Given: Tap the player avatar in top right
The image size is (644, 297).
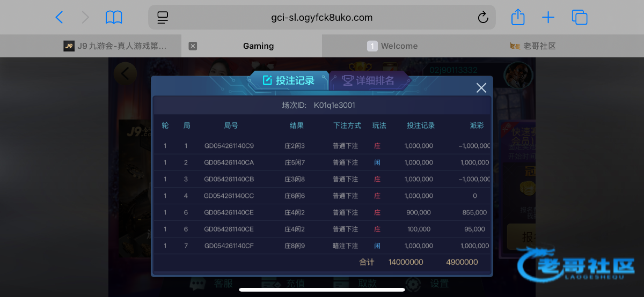Looking at the screenshot, I should tap(518, 75).
